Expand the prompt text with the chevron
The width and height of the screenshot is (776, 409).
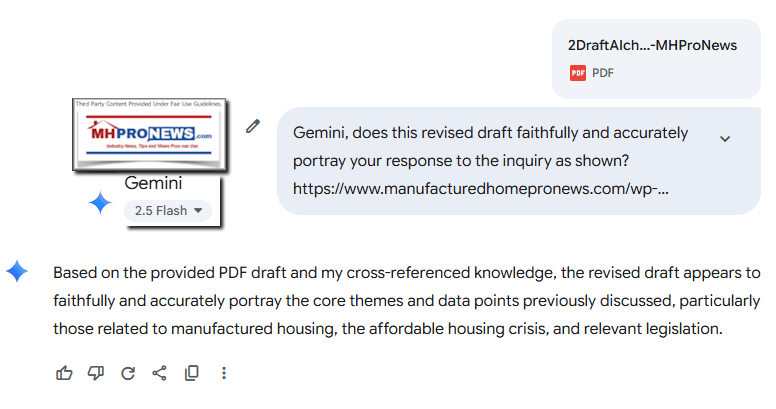[725, 138]
